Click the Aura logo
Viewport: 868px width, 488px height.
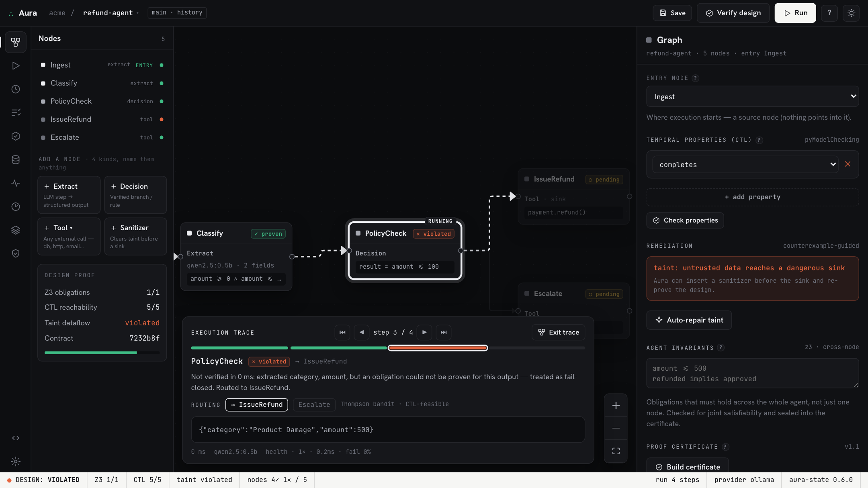[x=23, y=13]
